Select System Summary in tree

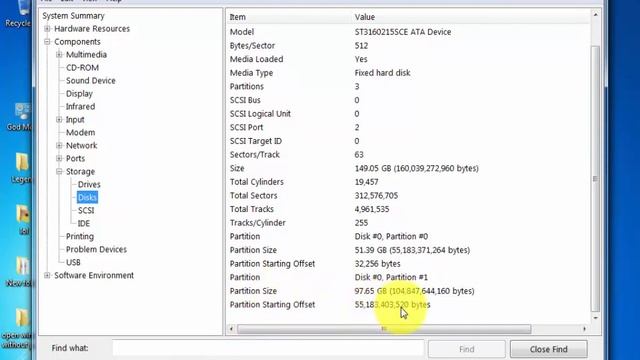point(73,16)
